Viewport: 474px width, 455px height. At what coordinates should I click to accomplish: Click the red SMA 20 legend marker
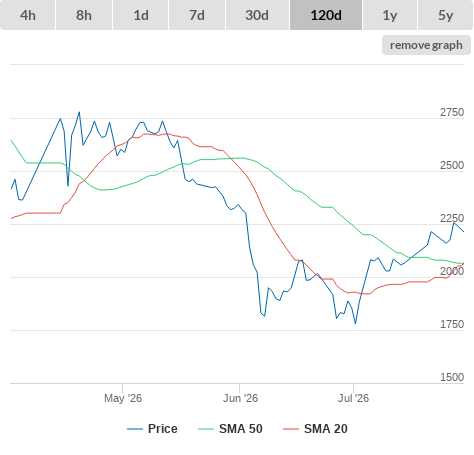[x=291, y=429]
